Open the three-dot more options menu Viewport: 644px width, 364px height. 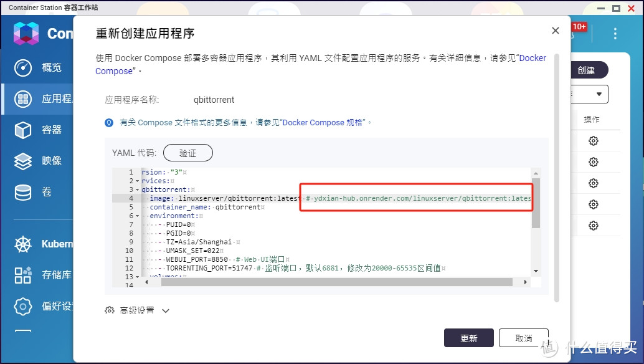click(615, 33)
